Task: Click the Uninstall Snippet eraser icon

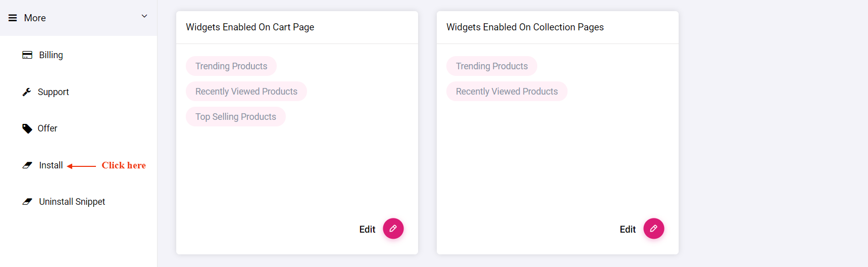Action: (x=27, y=202)
